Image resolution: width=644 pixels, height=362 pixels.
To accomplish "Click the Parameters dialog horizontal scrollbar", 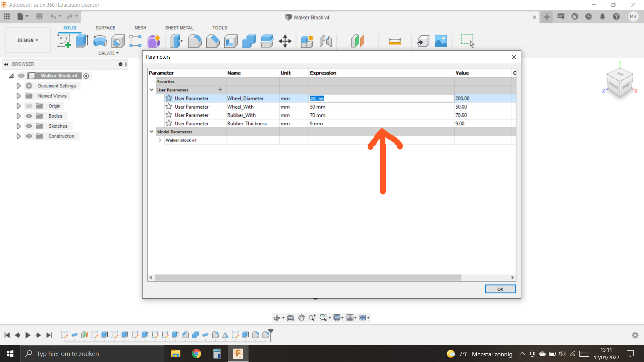I will tap(307, 278).
